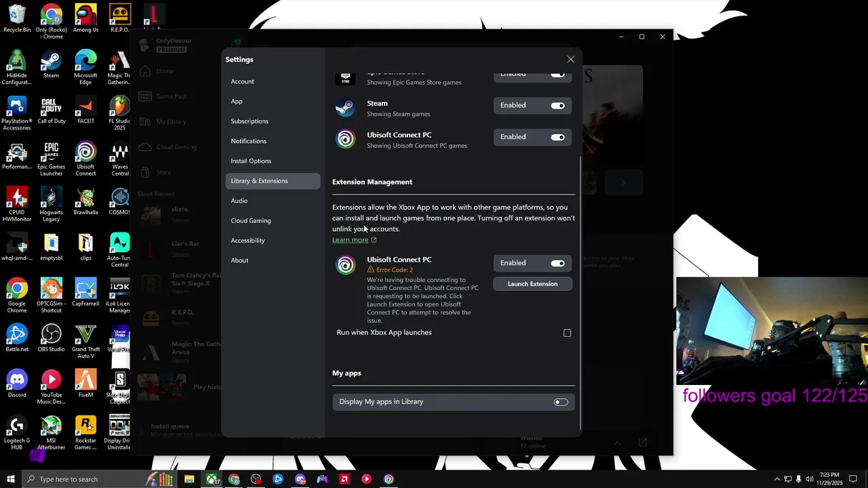
Task: Select the FiveM desktop shortcut
Action: 85,384
